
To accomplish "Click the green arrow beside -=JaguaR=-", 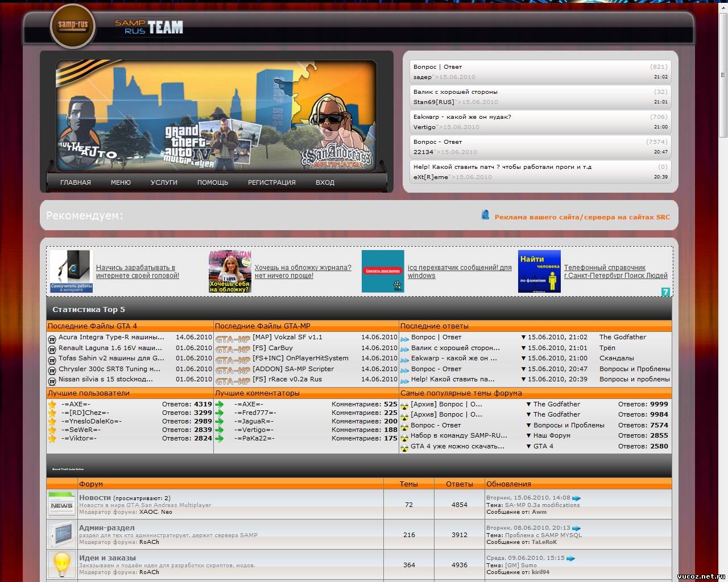I will point(220,422).
